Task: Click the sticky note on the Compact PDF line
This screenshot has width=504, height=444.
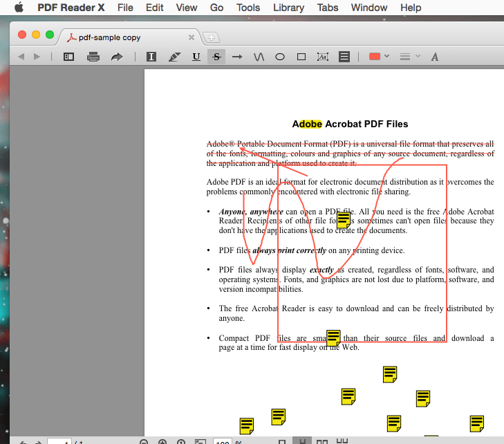Action: click(333, 337)
